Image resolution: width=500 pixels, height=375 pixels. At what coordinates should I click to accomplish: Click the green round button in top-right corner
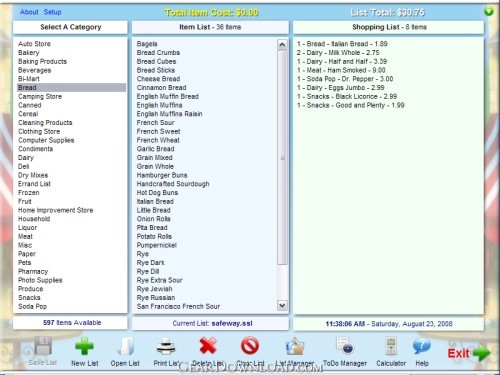pos(489,11)
